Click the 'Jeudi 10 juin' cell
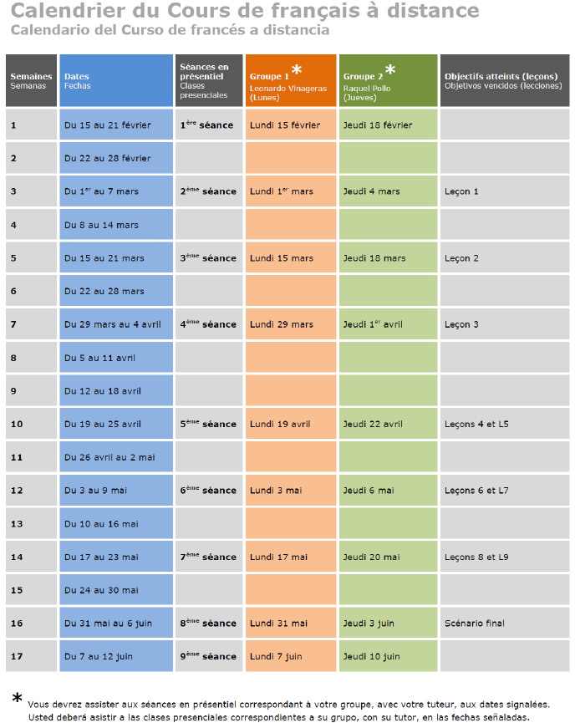575x728 pixels. 389,656
